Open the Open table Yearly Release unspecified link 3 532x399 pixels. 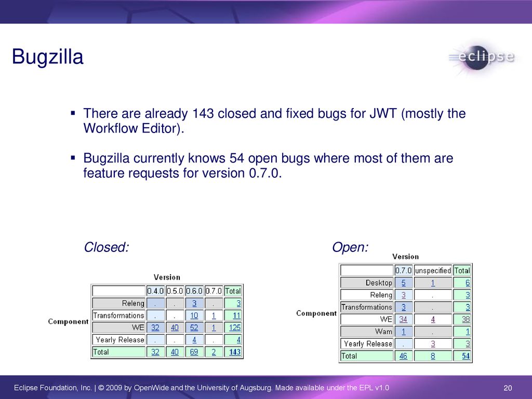(x=433, y=344)
